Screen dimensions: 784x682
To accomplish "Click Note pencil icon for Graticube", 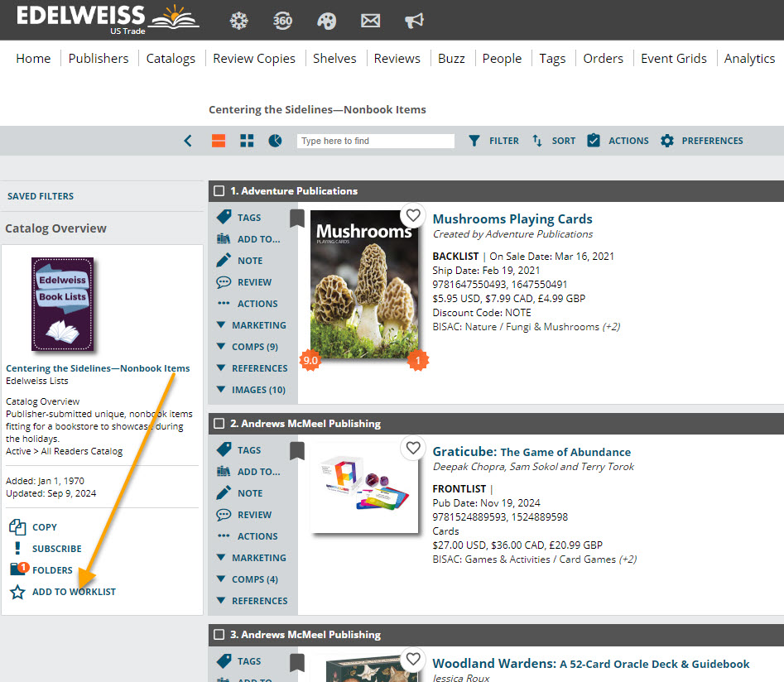I will [224, 492].
